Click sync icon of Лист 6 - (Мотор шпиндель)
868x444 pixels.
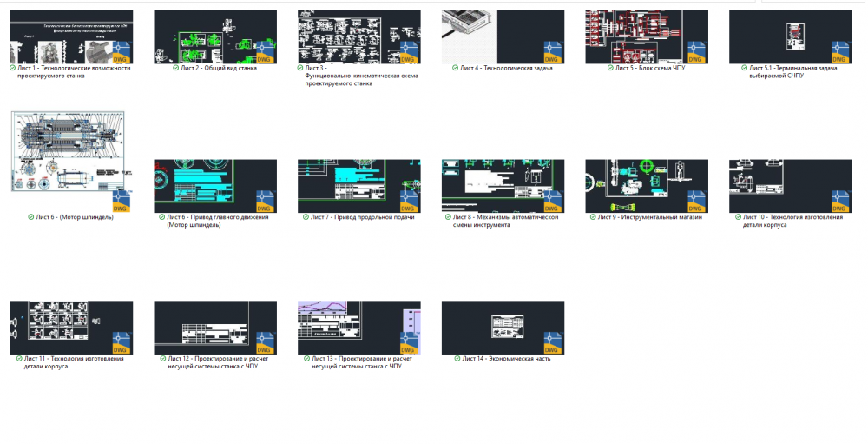click(x=31, y=216)
